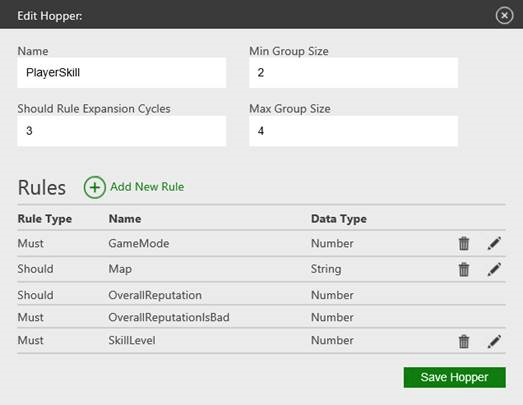Edit the GameMode rule with pencil icon
The image size is (523, 405).
[494, 244]
